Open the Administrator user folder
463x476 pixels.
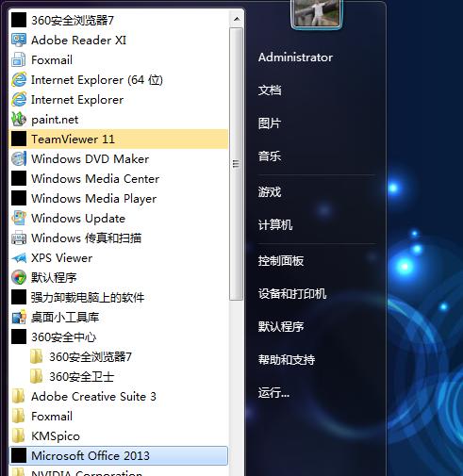[x=295, y=57]
